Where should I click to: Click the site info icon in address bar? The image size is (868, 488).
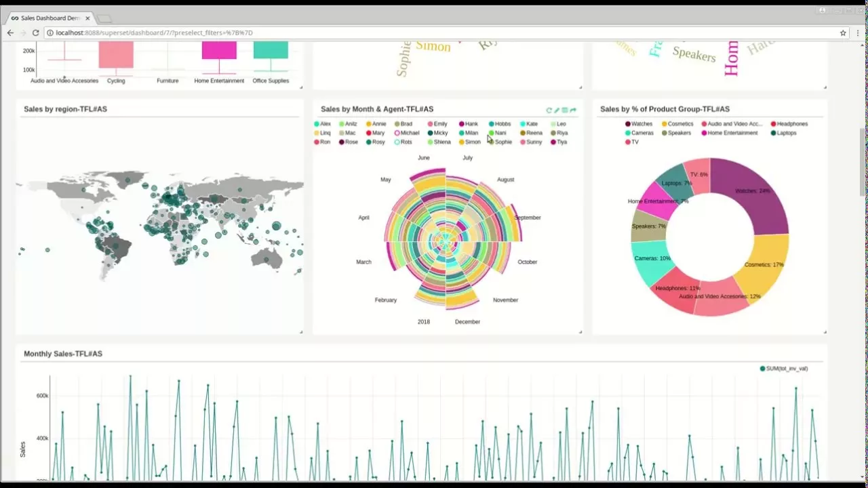pos(50,33)
